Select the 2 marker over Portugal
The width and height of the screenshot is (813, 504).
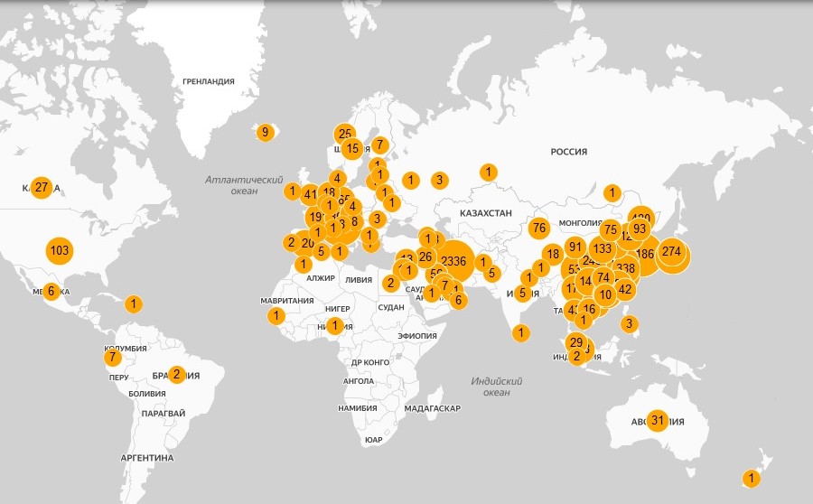[x=292, y=242]
